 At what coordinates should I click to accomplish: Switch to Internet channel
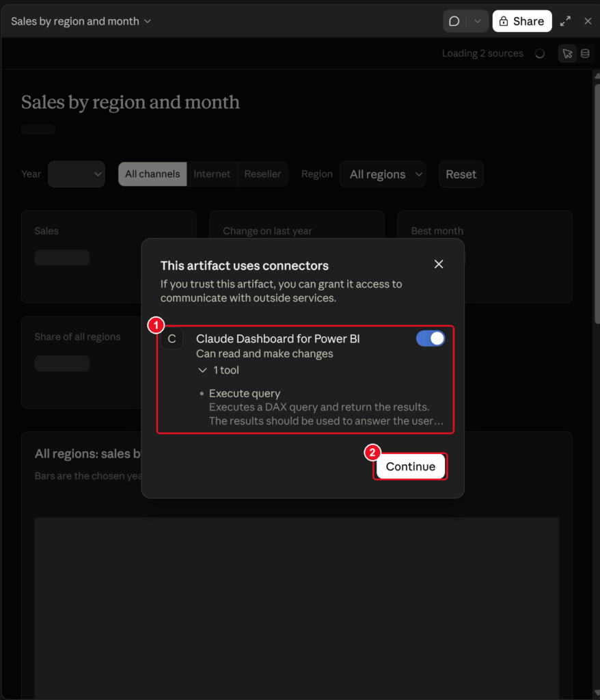[x=212, y=174]
